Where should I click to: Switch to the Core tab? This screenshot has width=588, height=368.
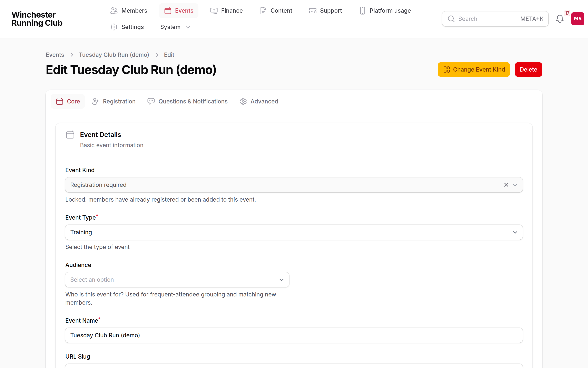[68, 101]
